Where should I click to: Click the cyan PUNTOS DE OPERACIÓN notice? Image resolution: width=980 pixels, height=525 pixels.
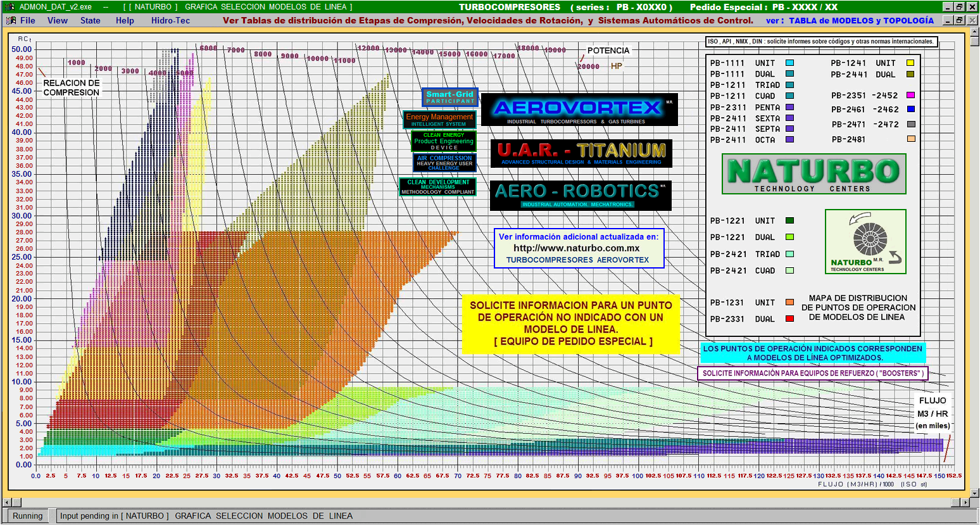(813, 353)
